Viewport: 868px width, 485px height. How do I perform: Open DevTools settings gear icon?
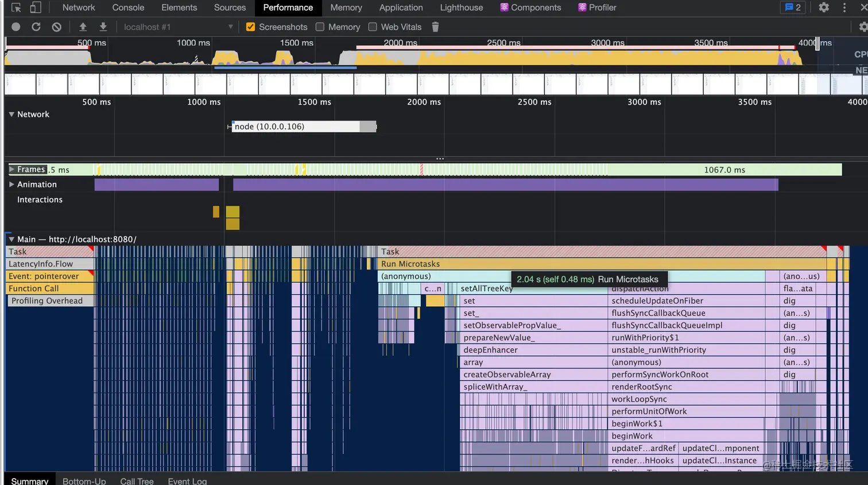coord(824,7)
